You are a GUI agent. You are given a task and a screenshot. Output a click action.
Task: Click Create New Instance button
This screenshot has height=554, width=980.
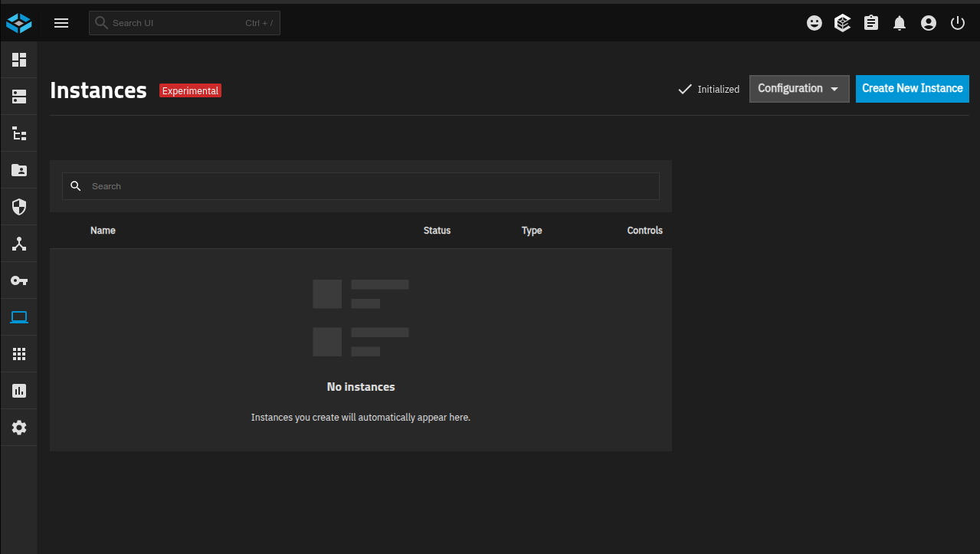click(913, 89)
